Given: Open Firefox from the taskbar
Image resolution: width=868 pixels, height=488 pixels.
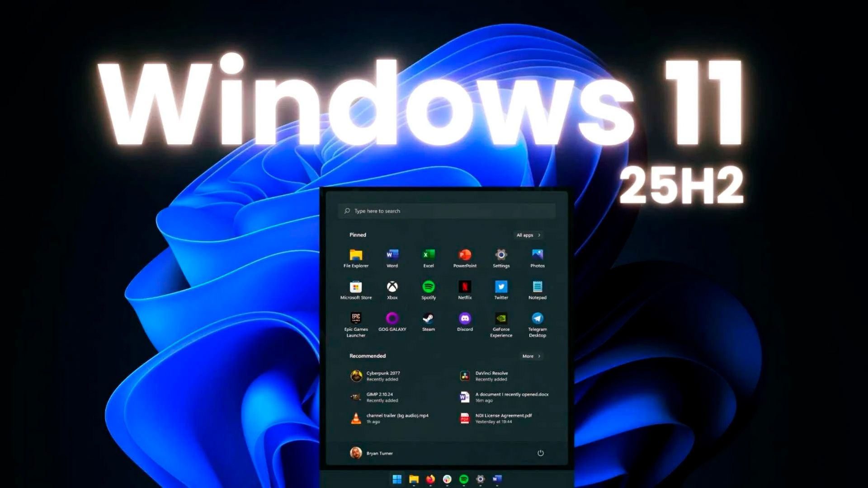Looking at the screenshot, I should coord(430,480).
